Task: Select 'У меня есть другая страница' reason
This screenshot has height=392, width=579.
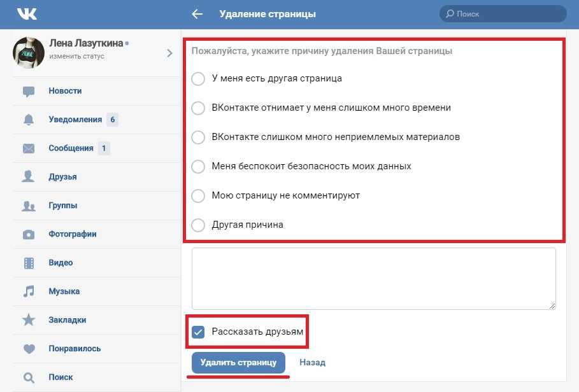Action: 198,78
